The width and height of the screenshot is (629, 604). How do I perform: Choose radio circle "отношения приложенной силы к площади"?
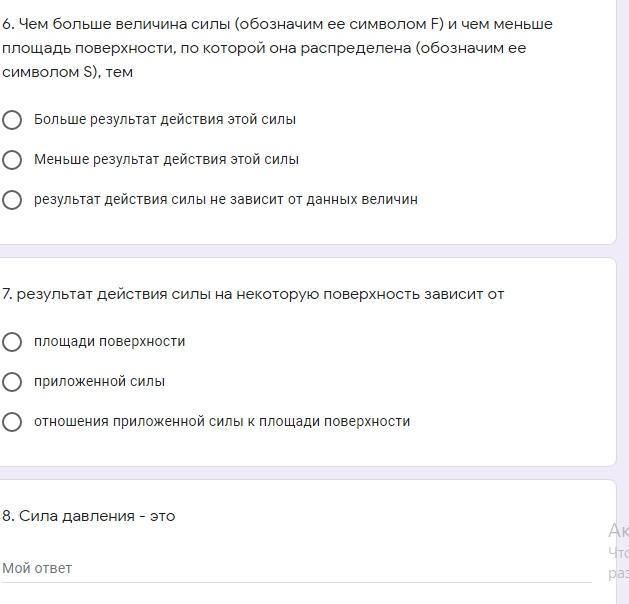12,422
